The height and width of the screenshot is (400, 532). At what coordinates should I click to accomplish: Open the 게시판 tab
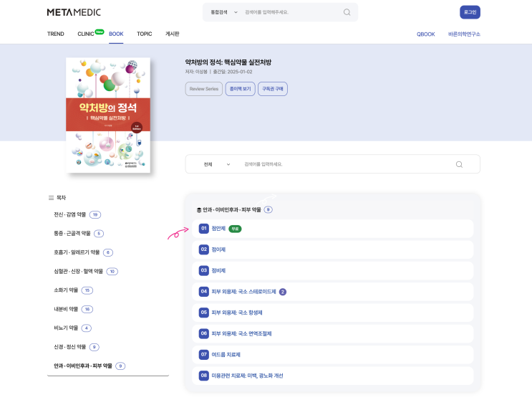(173, 34)
